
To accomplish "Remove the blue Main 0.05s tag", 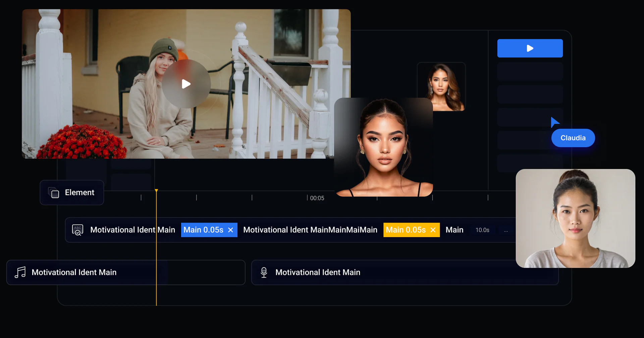I will pyautogui.click(x=230, y=230).
